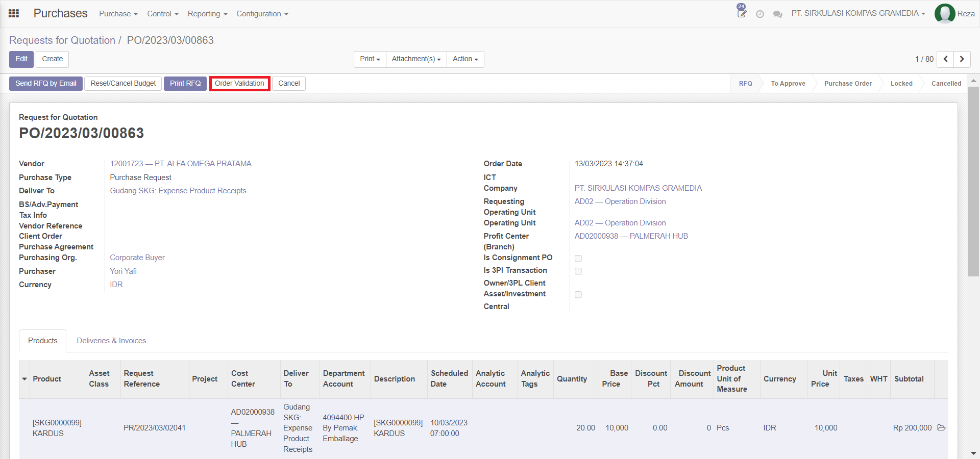Click the Edit button
The width and height of the screenshot is (980, 459).
tap(21, 59)
